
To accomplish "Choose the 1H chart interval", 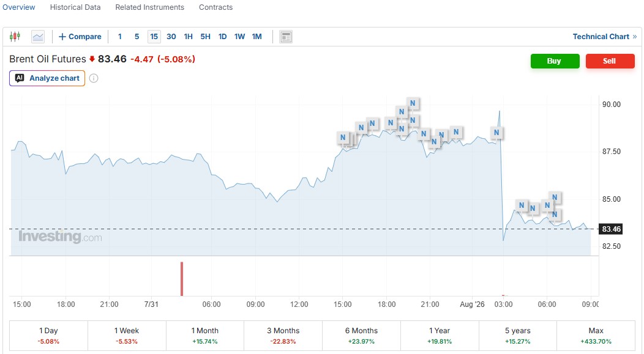I will (x=188, y=37).
